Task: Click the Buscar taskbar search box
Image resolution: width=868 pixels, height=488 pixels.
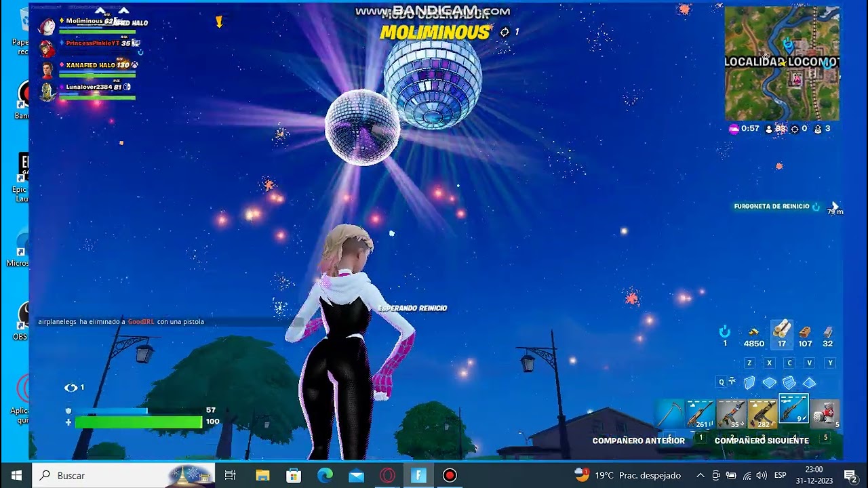Action: [124, 476]
